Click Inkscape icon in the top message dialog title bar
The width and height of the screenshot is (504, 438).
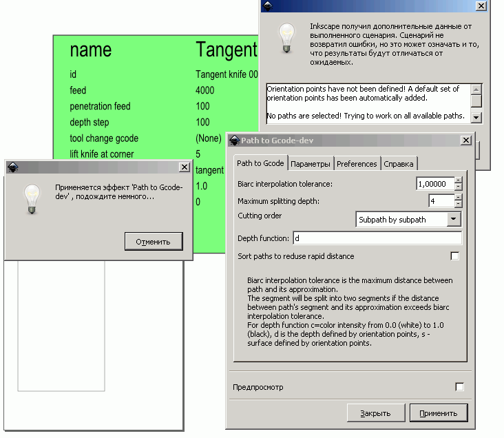point(268,6)
